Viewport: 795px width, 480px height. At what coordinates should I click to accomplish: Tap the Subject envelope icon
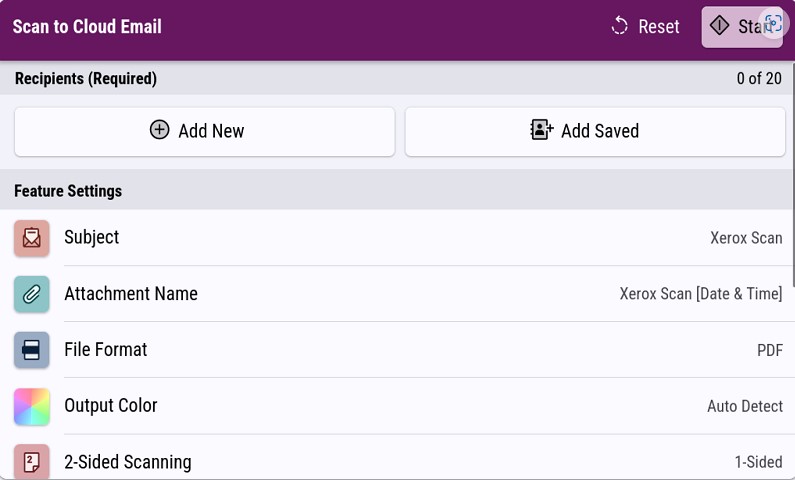tap(32, 238)
